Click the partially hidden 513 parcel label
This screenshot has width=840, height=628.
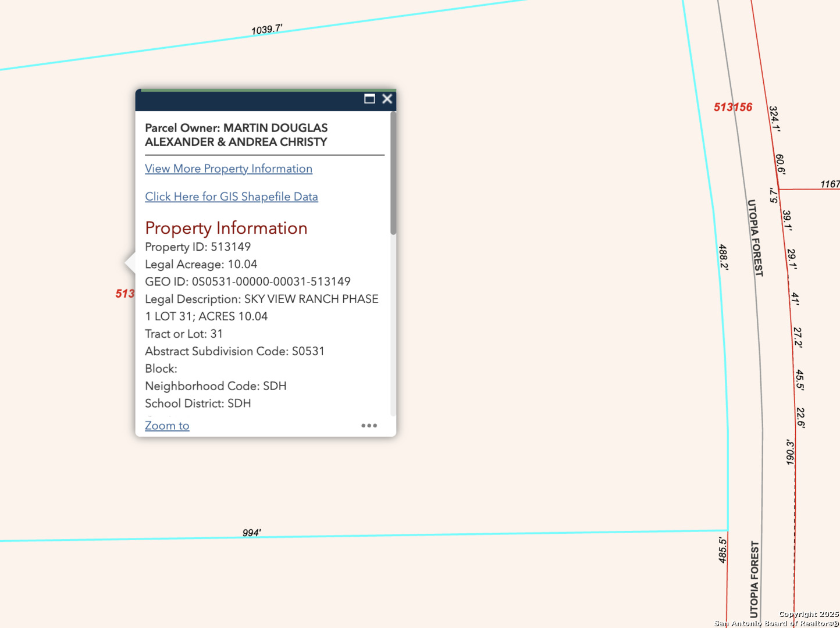coord(125,294)
